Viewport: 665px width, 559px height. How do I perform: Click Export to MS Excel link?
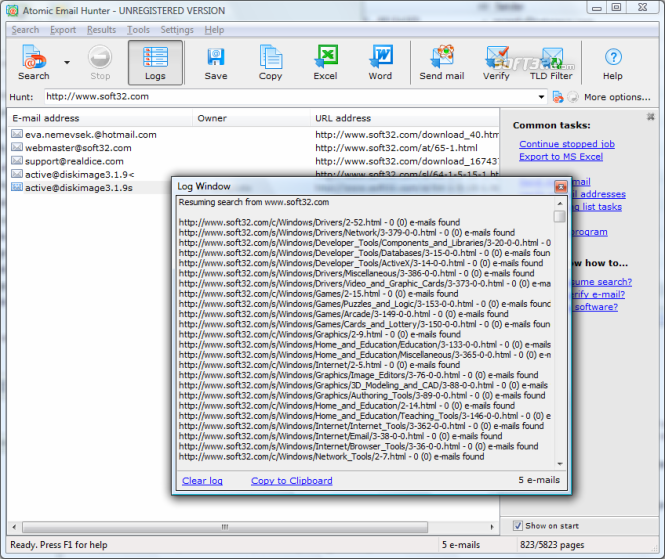tap(561, 157)
